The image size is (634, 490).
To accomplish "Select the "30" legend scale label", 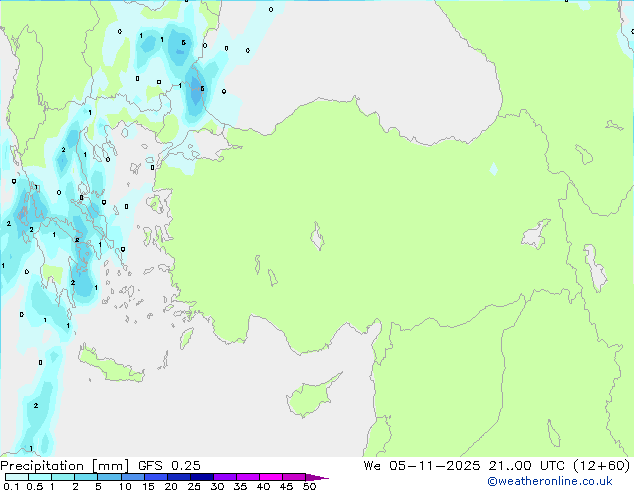I will coord(217,486).
